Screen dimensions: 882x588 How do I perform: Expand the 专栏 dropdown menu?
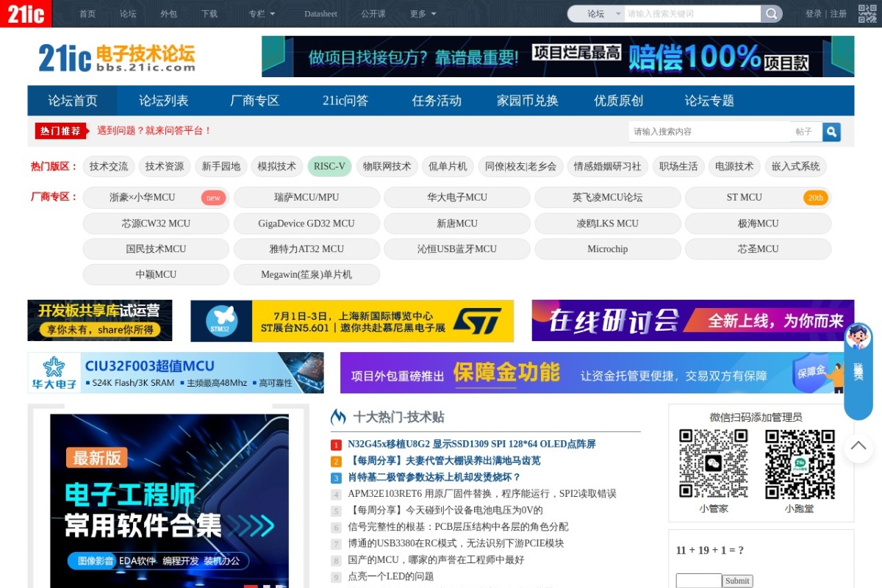[262, 14]
